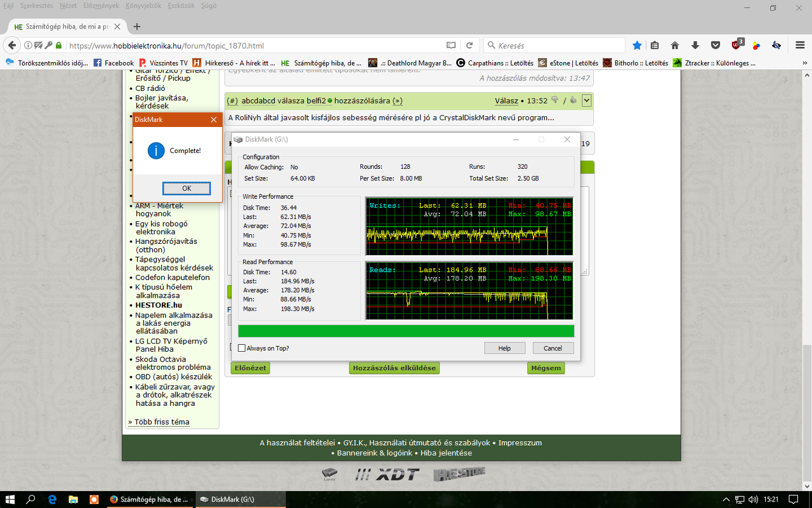Click the URL address bar
This screenshot has height=508, width=812.
[x=254, y=46]
